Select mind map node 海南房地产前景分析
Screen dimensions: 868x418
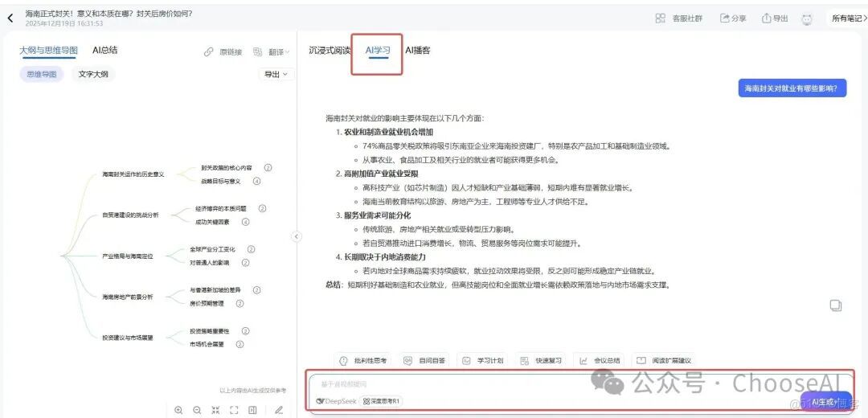127,297
